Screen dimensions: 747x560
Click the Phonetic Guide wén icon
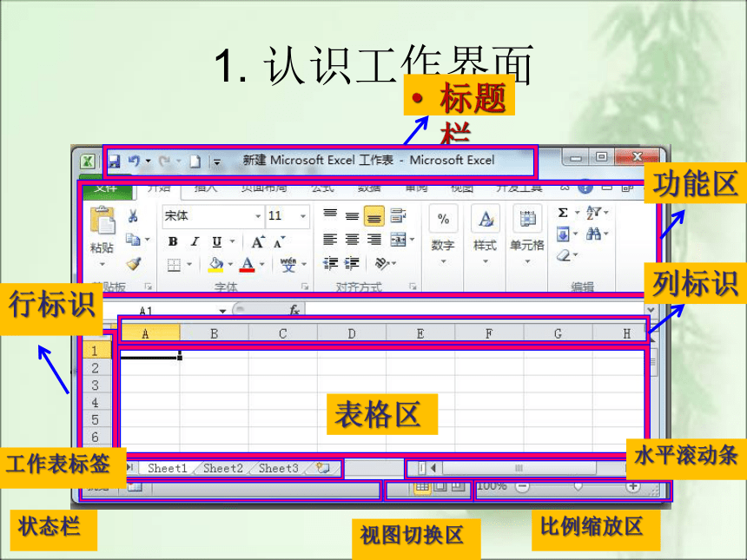[288, 264]
